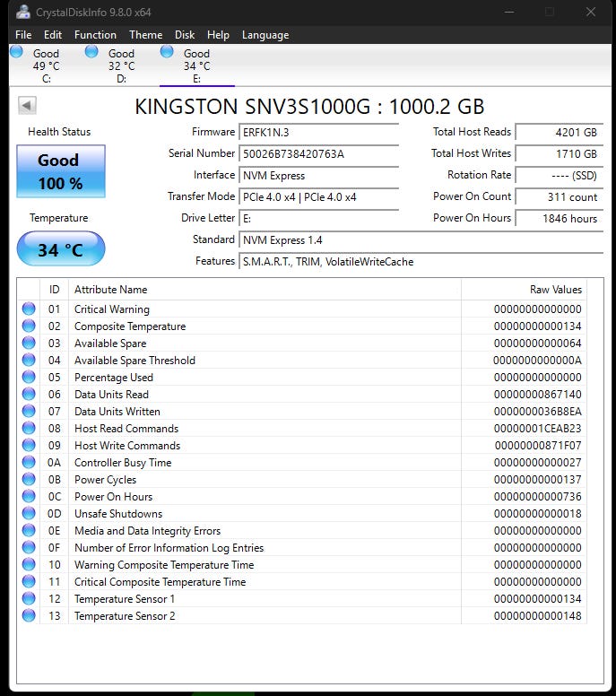Click the Transfer Mode field
Image resolution: width=616 pixels, height=696 pixels.
pyautogui.click(x=318, y=196)
